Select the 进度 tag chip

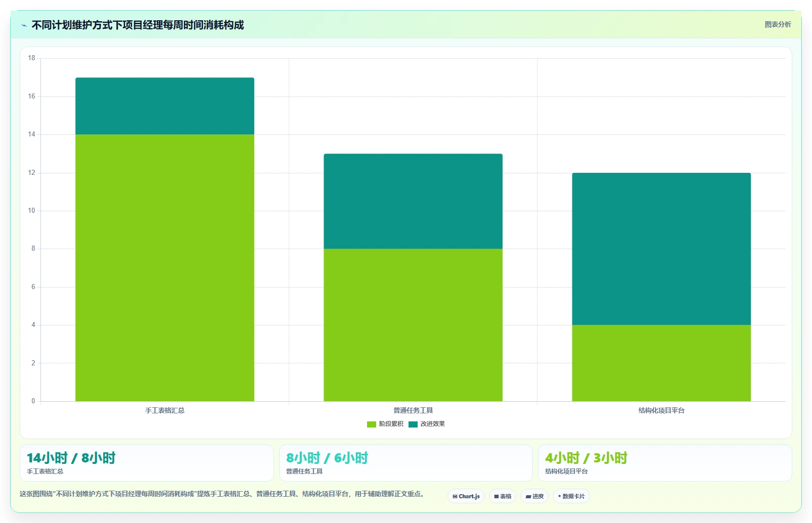(534, 496)
